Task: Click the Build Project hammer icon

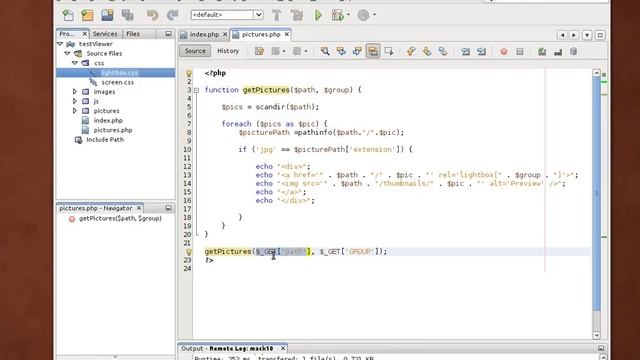Action: click(x=276, y=16)
